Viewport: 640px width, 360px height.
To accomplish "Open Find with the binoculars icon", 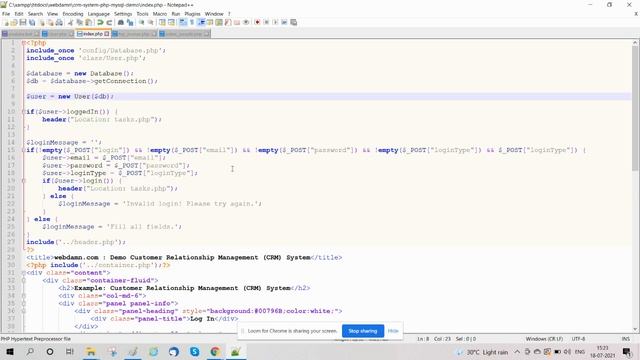I will click(121, 22).
